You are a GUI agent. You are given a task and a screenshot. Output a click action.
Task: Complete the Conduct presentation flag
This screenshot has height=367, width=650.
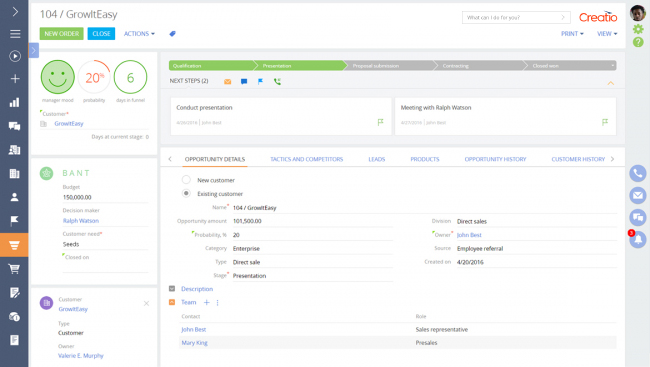tap(381, 122)
